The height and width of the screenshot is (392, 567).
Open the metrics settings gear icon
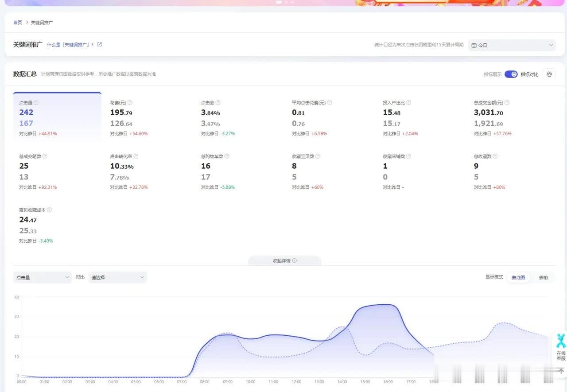[549, 74]
